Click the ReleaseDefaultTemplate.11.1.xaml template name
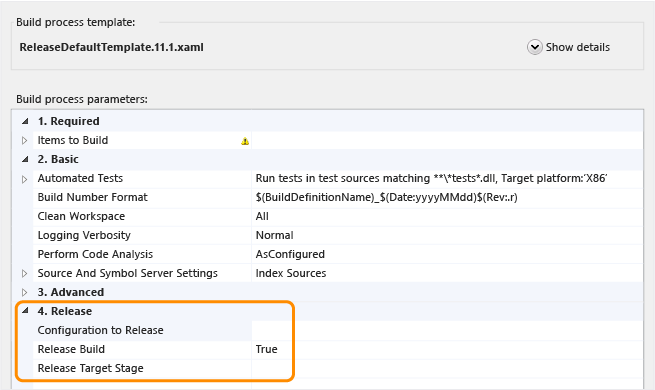Image resolution: width=655 pixels, height=390 pixels. click(112, 47)
